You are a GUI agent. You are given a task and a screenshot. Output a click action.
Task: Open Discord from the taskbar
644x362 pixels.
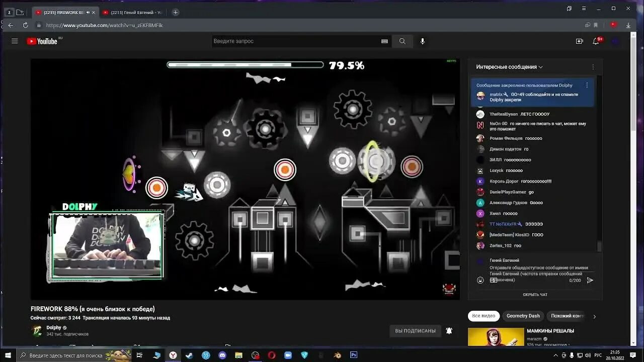pos(222,355)
